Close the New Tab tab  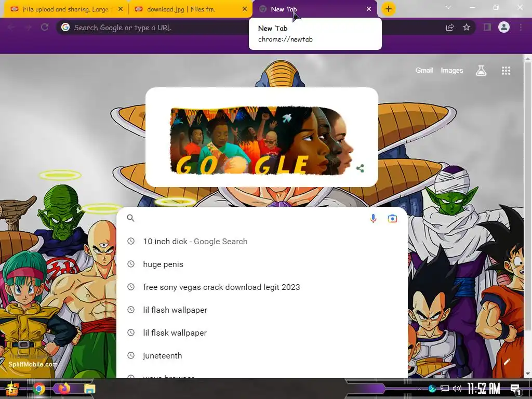(369, 9)
